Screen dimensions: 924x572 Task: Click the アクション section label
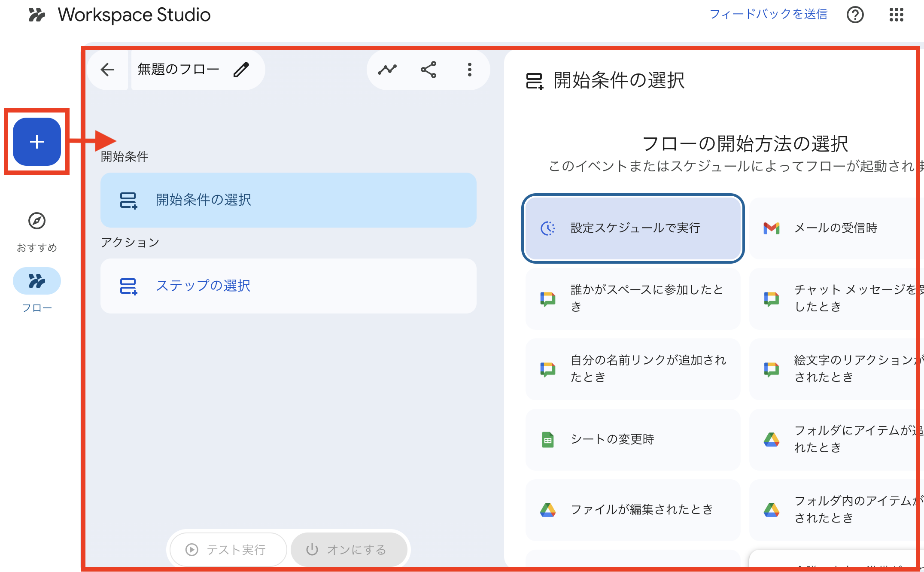[130, 243]
